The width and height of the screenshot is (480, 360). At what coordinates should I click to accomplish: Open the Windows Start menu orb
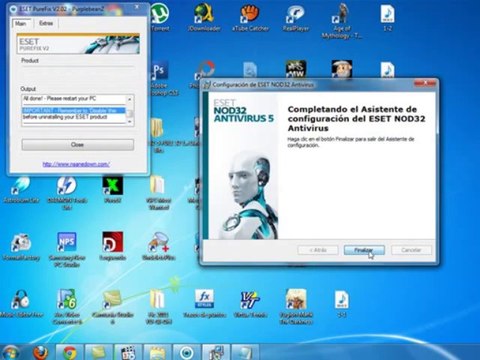(x=11, y=353)
